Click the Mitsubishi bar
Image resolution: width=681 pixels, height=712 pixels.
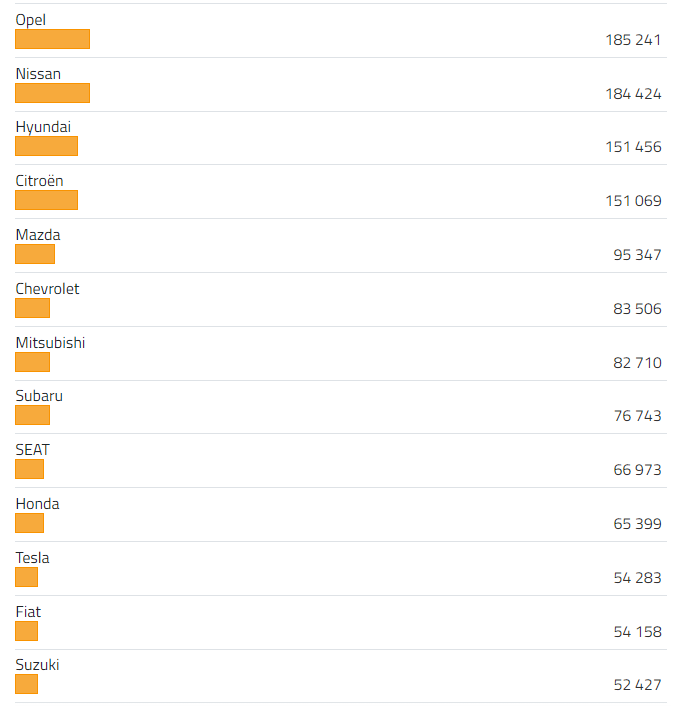[32, 362]
